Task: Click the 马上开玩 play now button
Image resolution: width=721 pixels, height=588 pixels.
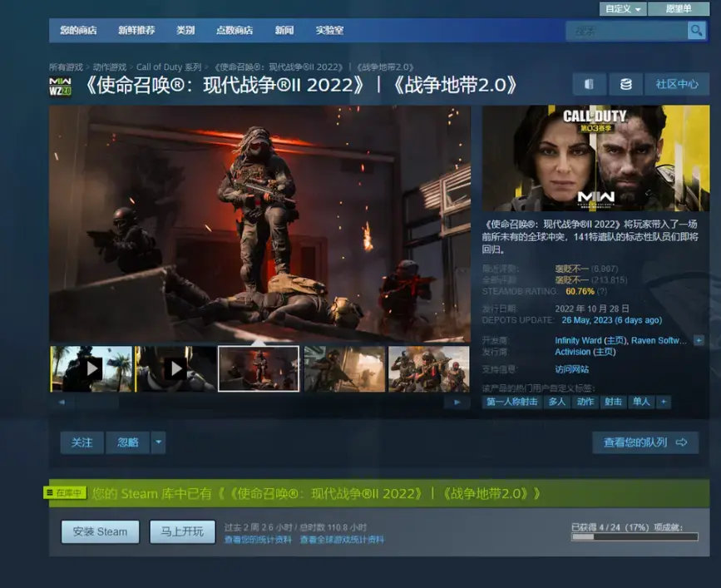Action: pyautogui.click(x=182, y=532)
